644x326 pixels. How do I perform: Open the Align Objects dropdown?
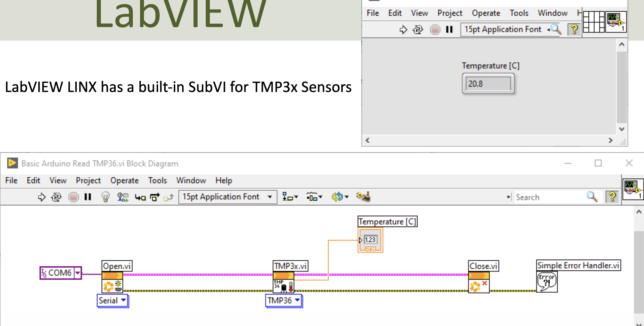tap(290, 197)
